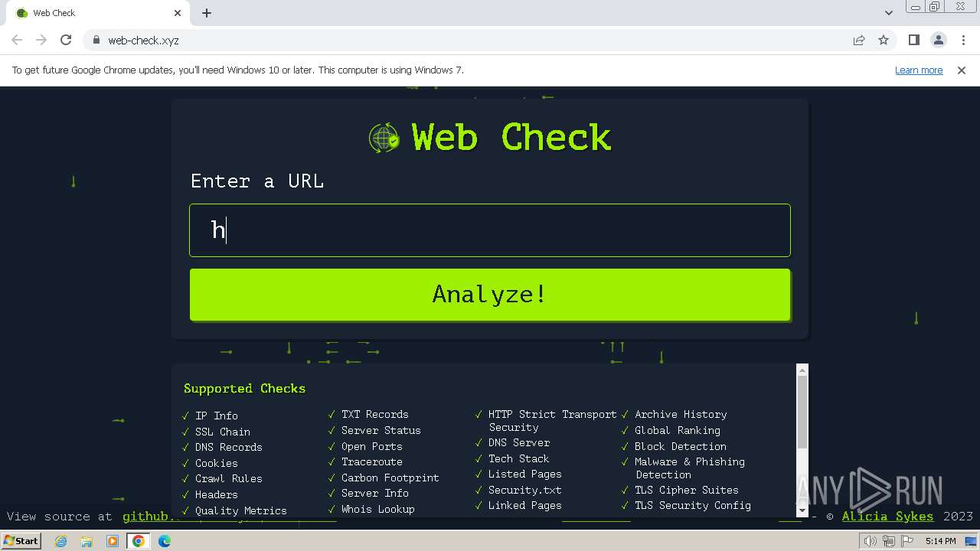Click the Chrome taskbar icon
This screenshot has height=551, width=980.
[139, 541]
